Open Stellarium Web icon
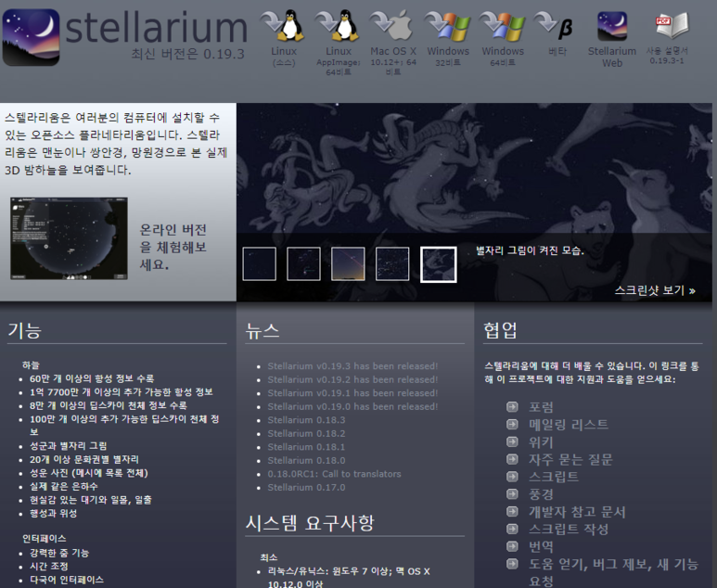717x588 pixels. [x=612, y=26]
